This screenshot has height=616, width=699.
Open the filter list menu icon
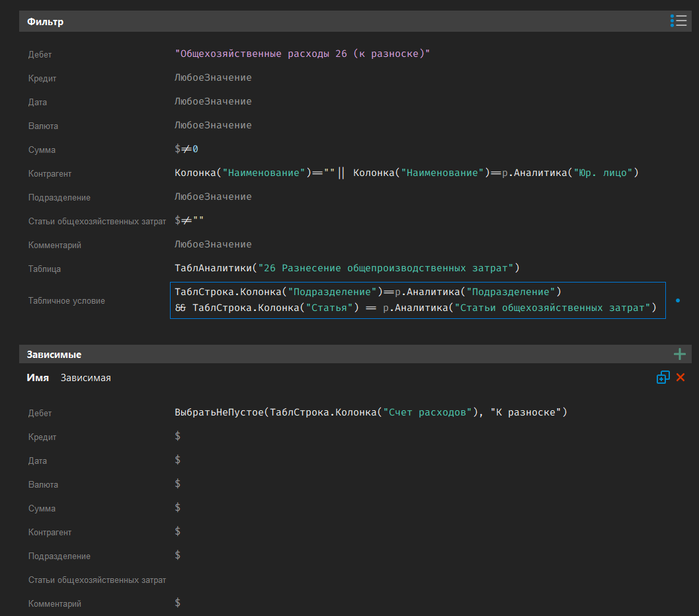click(x=679, y=21)
